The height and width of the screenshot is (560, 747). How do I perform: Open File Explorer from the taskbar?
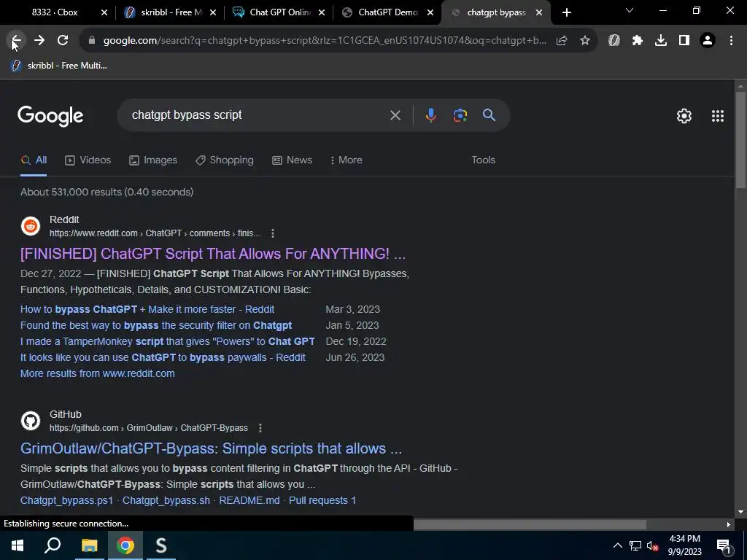click(89, 545)
